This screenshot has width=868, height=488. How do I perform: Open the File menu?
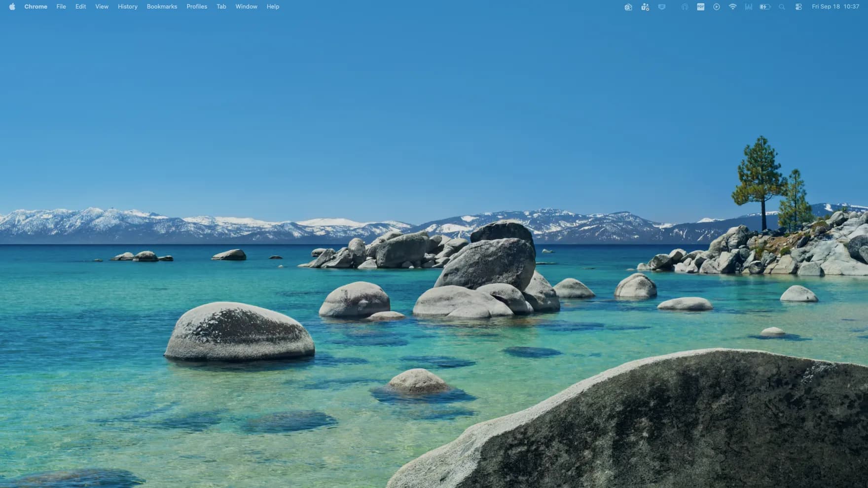(x=61, y=6)
